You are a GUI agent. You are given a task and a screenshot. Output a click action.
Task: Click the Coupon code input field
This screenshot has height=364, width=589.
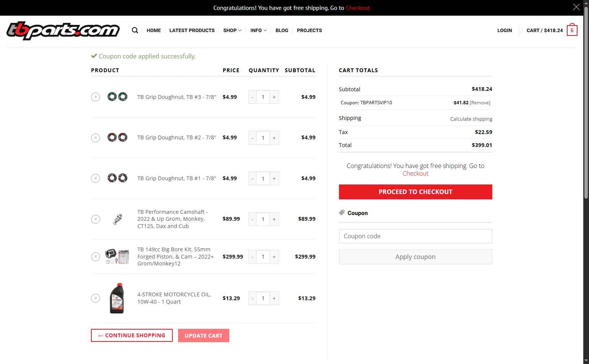click(415, 236)
